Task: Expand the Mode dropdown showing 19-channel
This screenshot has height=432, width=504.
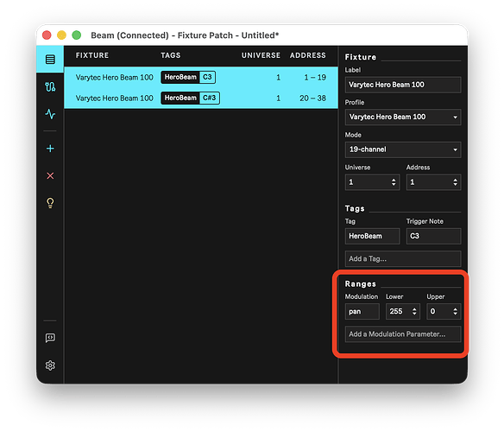Action: 403,149
